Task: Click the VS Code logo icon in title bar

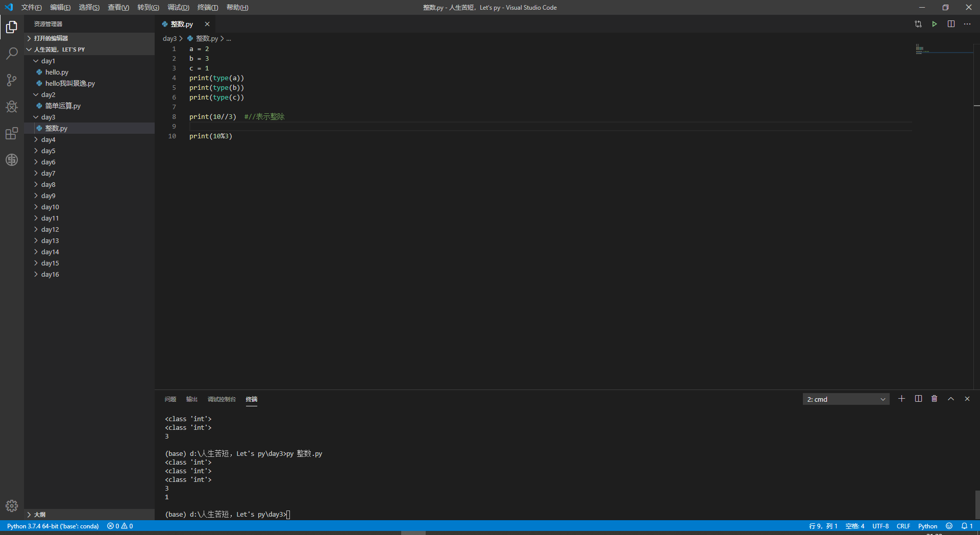Action: point(9,7)
